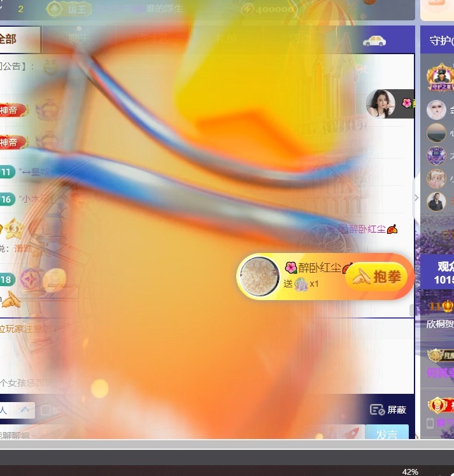The image size is (454, 476).
Task: Click the green level 11 badge
Action: click(6, 171)
